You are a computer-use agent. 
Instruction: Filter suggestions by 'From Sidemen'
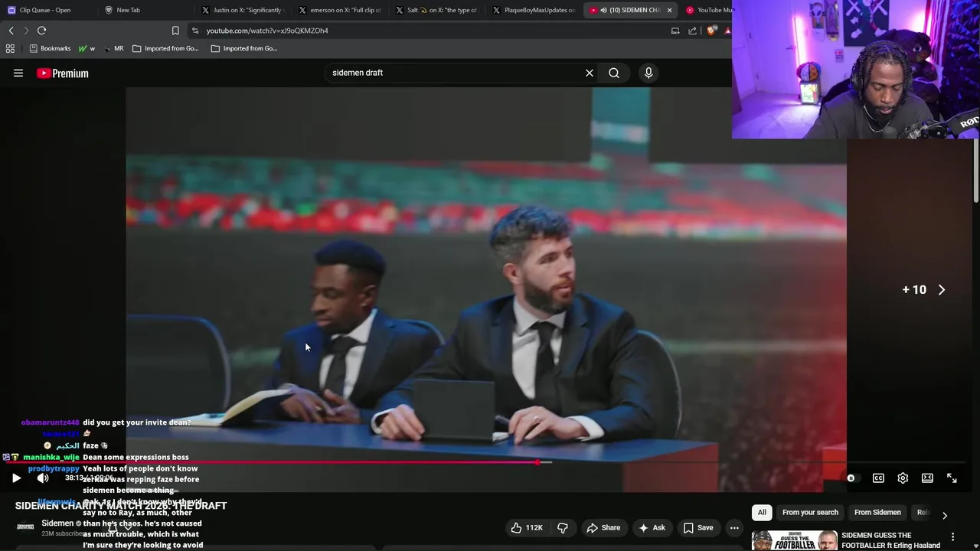coord(877,513)
